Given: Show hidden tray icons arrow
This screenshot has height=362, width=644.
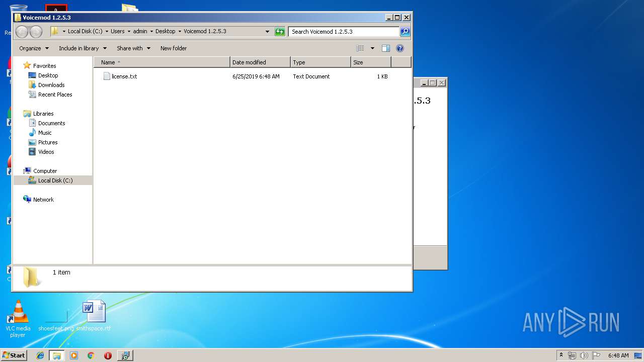Looking at the screenshot, I should 561,355.
